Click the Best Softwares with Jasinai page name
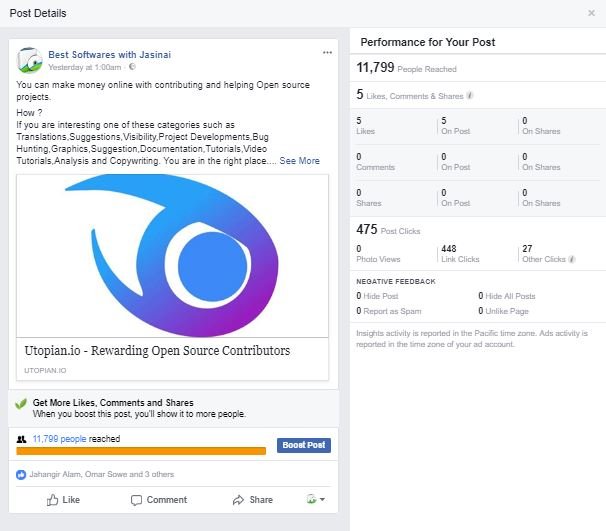The image size is (606, 531). pyautogui.click(x=109, y=55)
